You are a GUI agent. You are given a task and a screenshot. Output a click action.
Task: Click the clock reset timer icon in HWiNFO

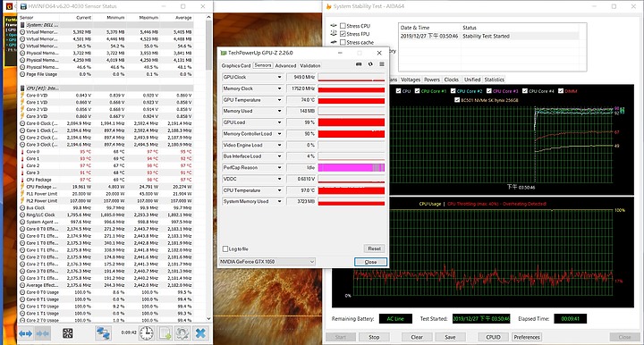pyautogui.click(x=146, y=333)
